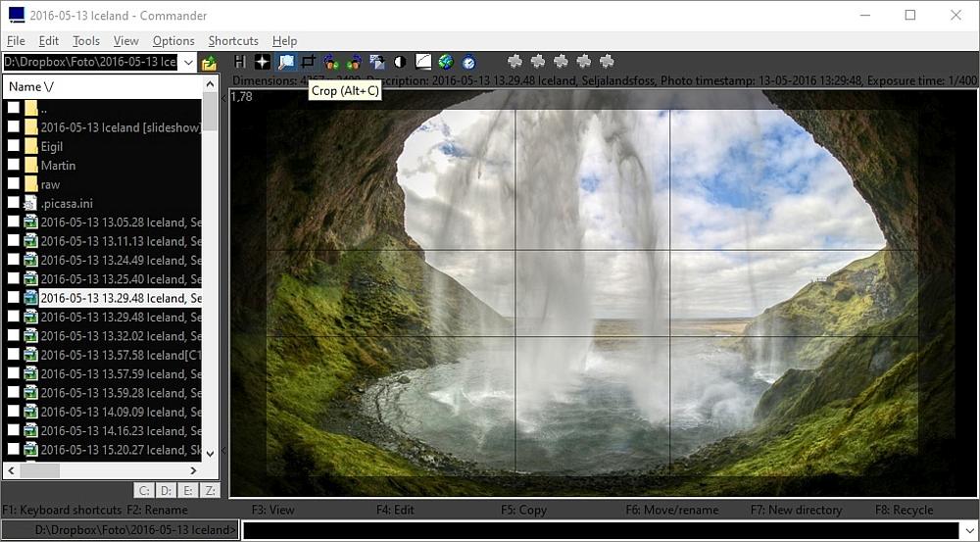Image resolution: width=980 pixels, height=542 pixels.
Task: Click the globe icon in the toolbar
Action: (446, 62)
